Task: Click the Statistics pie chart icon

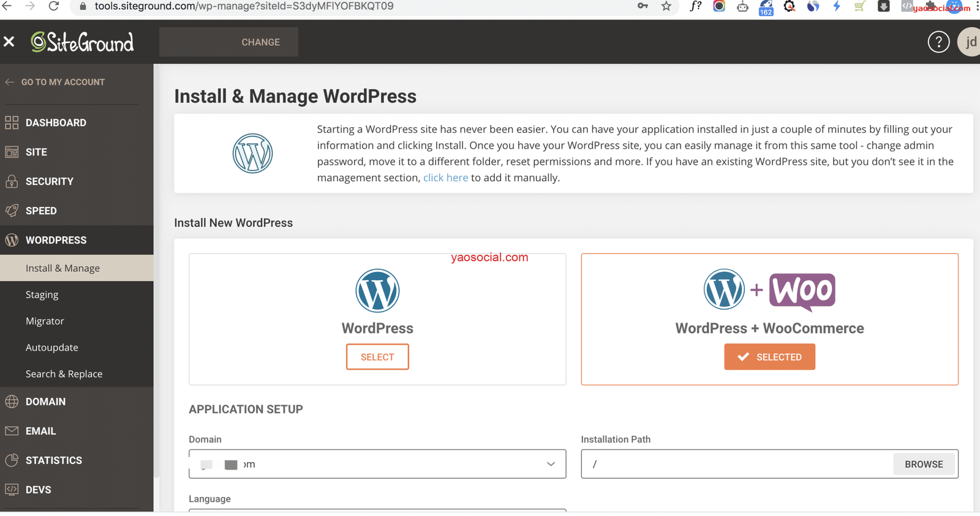Action: [x=12, y=460]
